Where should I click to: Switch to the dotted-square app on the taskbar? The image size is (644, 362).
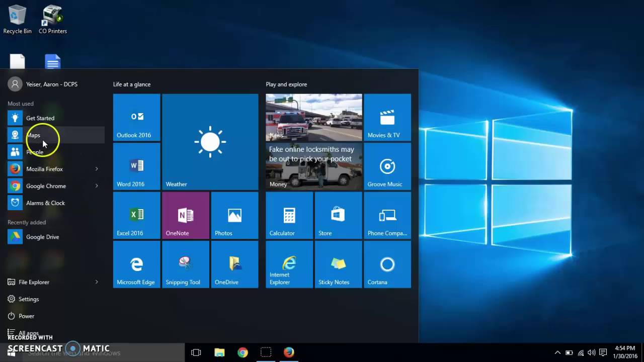point(266,352)
